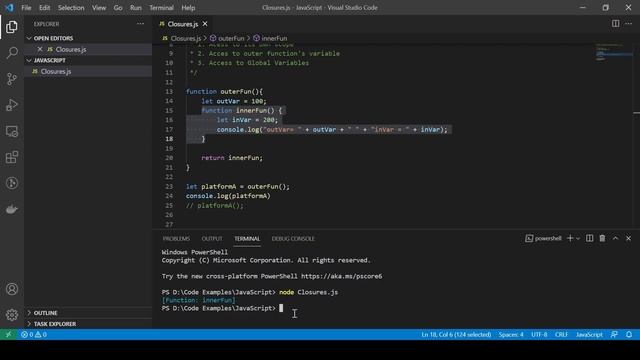Click the line and column indicator
The width and height of the screenshot is (640, 360).
[x=456, y=334]
